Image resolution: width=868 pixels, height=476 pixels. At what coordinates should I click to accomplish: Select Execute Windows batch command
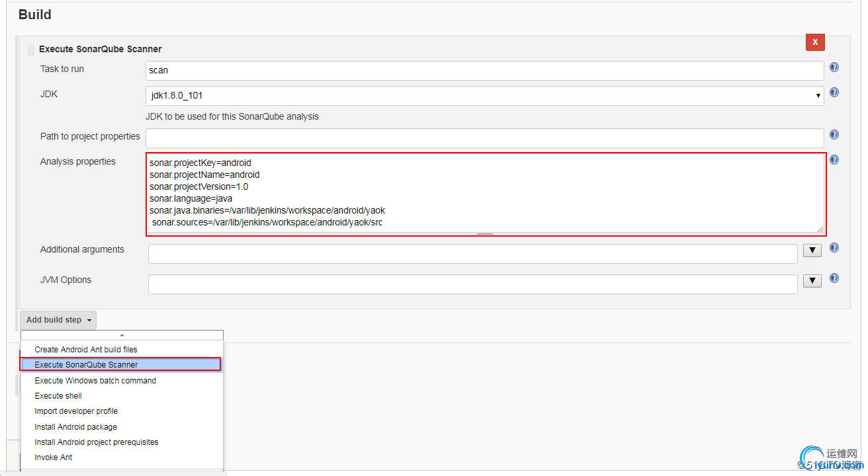pos(122,381)
